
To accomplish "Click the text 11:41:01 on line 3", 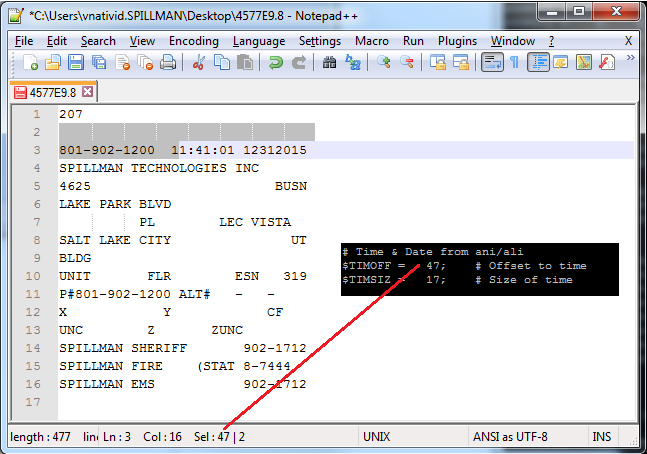I will point(203,150).
